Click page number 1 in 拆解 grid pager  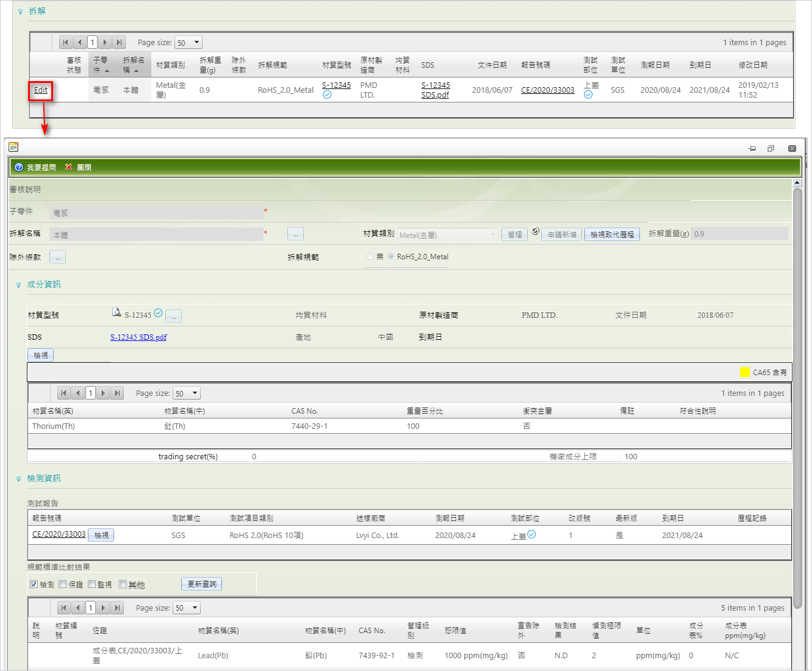click(x=92, y=43)
